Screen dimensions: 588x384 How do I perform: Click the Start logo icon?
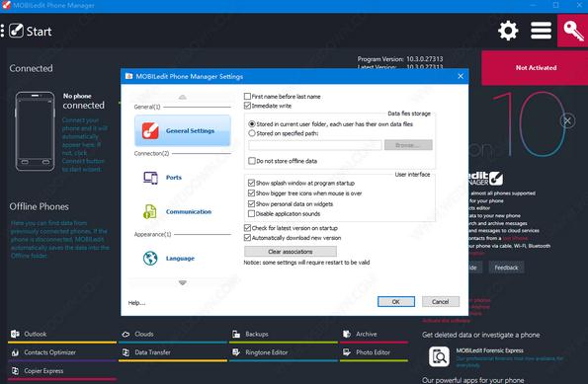click(16, 31)
